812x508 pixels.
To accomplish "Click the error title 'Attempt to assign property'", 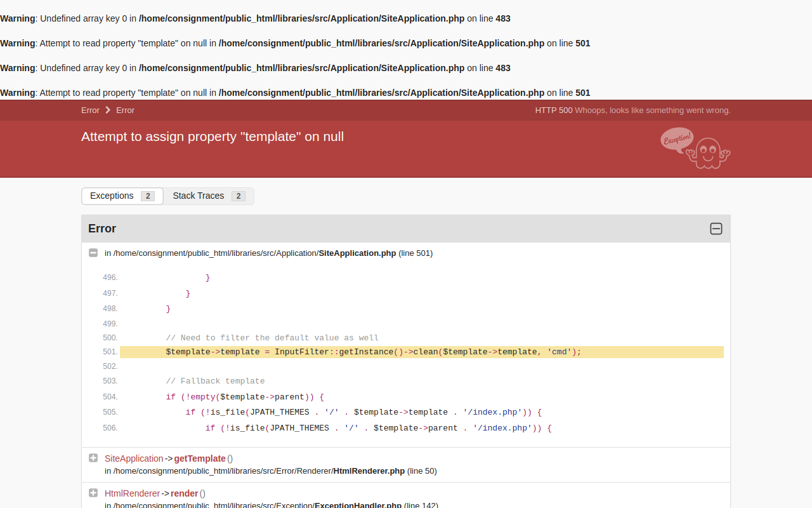I will pyautogui.click(x=213, y=137).
